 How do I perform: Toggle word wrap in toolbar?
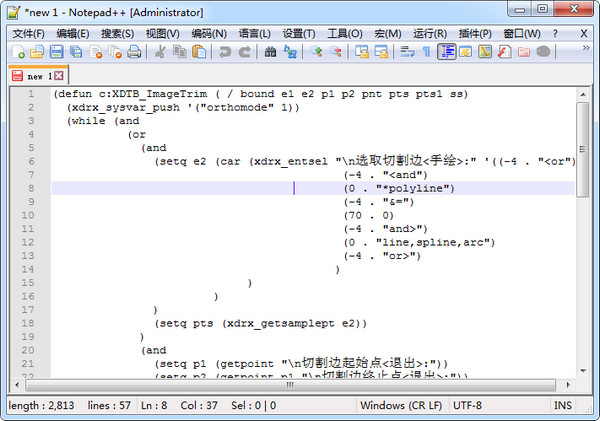pos(407,52)
